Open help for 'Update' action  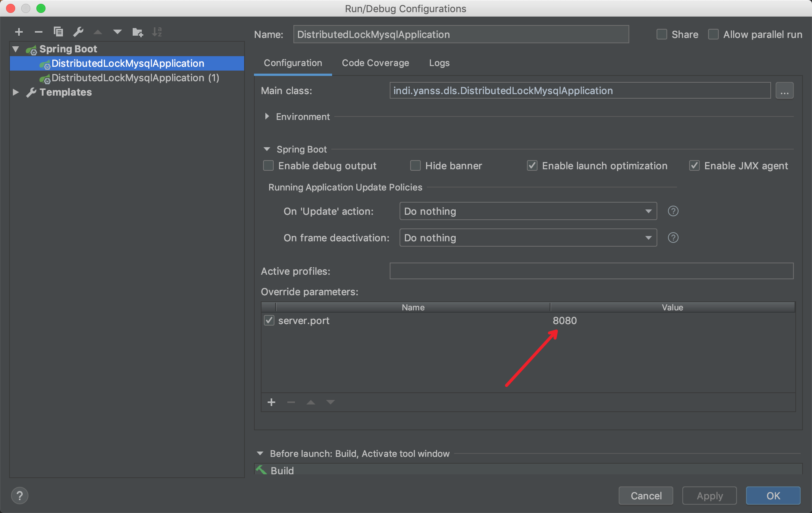click(x=673, y=211)
